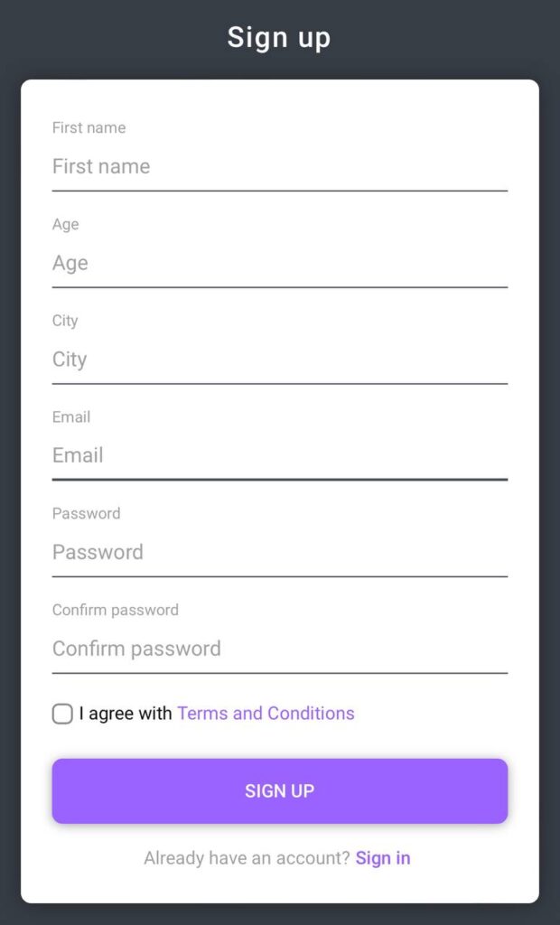This screenshot has height=925, width=560.
Task: Select the First name field label
Action: point(89,127)
